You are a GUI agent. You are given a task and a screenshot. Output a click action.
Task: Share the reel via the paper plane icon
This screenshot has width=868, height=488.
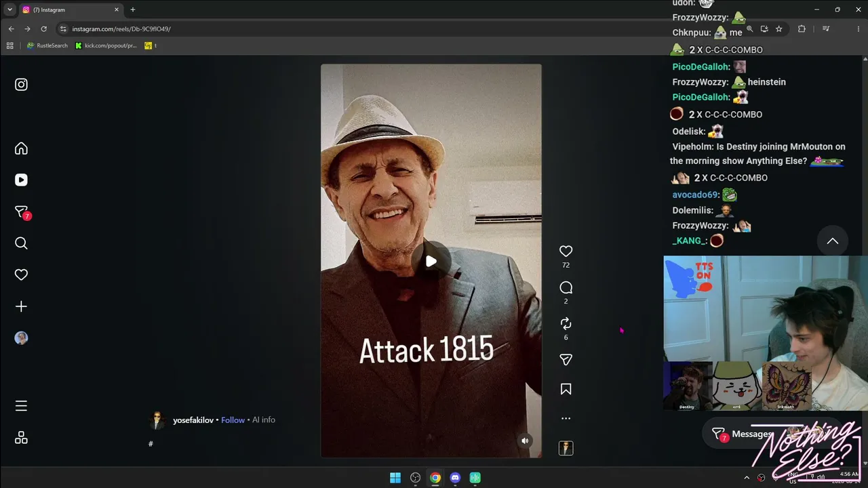(566, 360)
